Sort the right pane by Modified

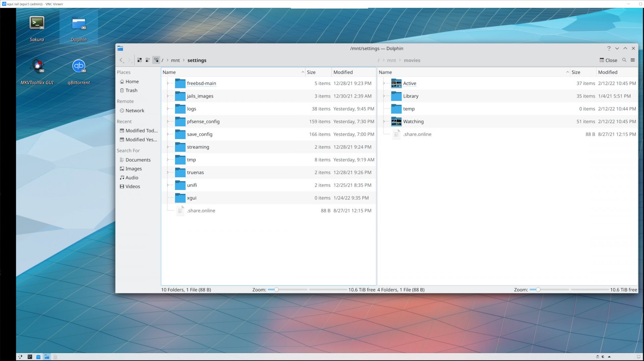coord(608,72)
